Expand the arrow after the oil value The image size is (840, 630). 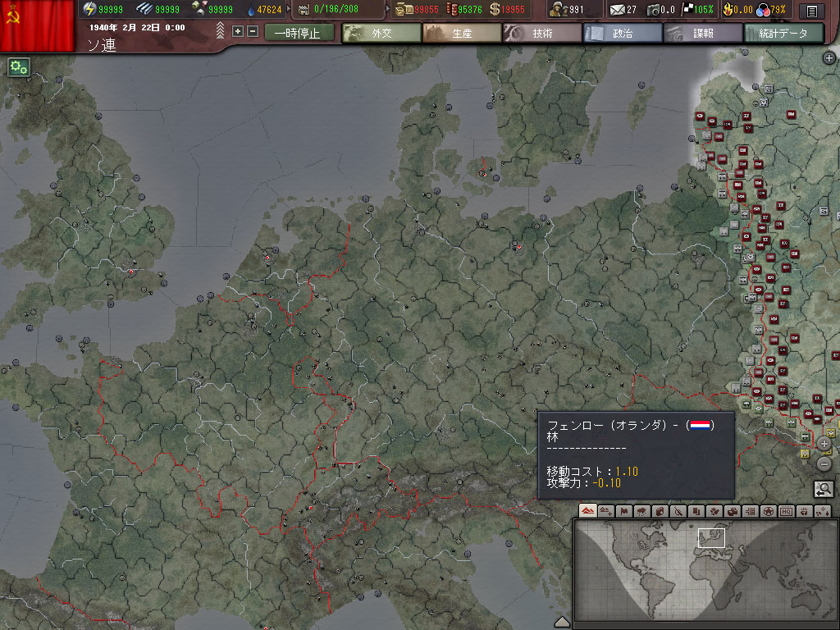(x=289, y=9)
